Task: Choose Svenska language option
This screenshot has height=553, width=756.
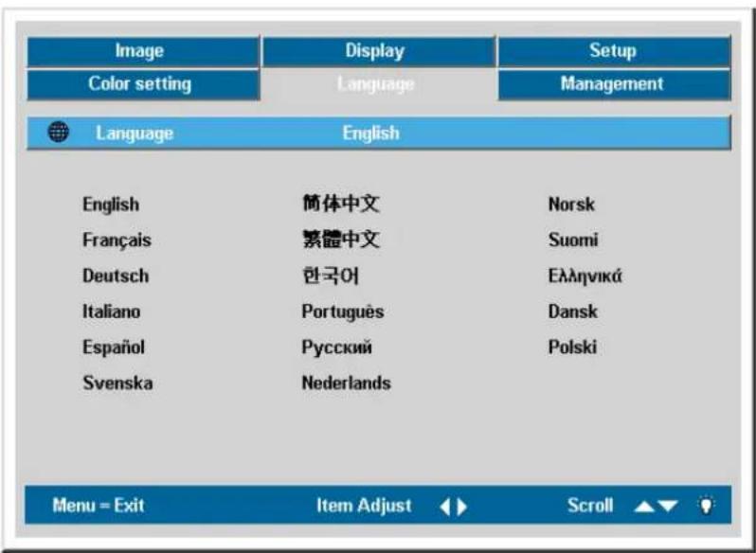Action: coord(117,383)
